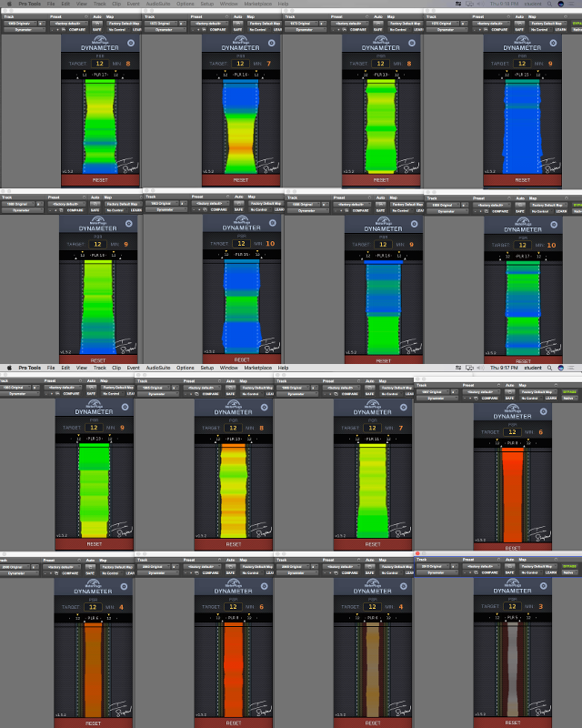This screenshot has height=728, width=582.
Task: Click gear icon in green-to-yellow MIN 9 window in third row
Action: (125, 407)
